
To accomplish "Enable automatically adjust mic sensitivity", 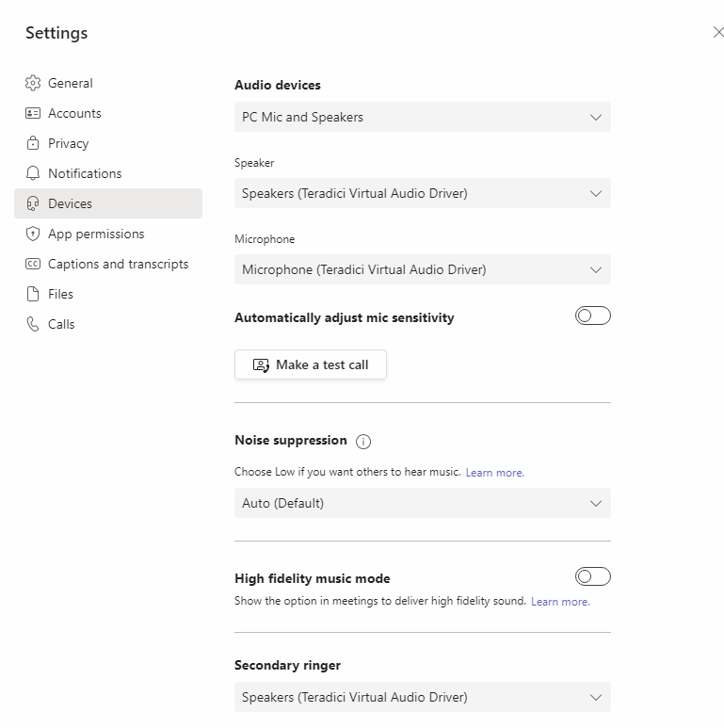I will (x=592, y=315).
